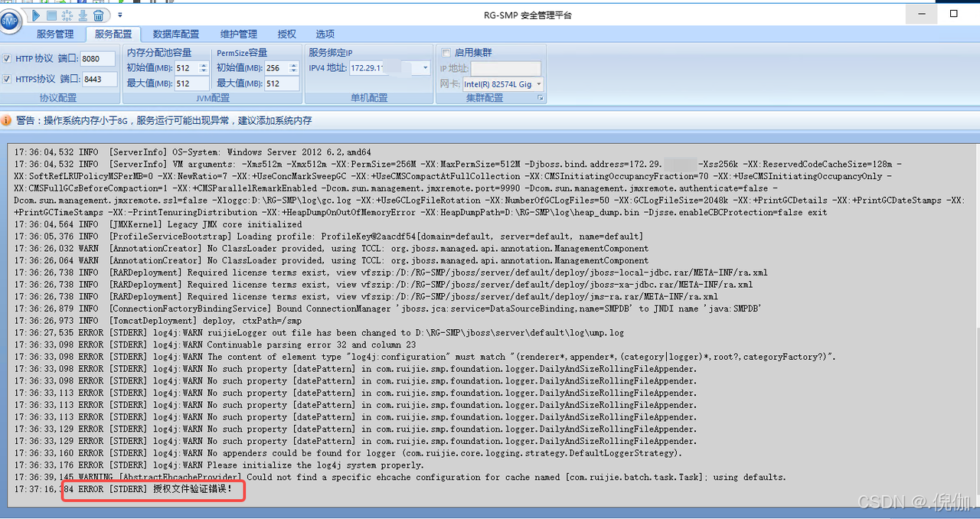Open the 网卡 Intel(R) 82574L dropdown
The height and width of the screenshot is (519, 980).
(x=539, y=84)
